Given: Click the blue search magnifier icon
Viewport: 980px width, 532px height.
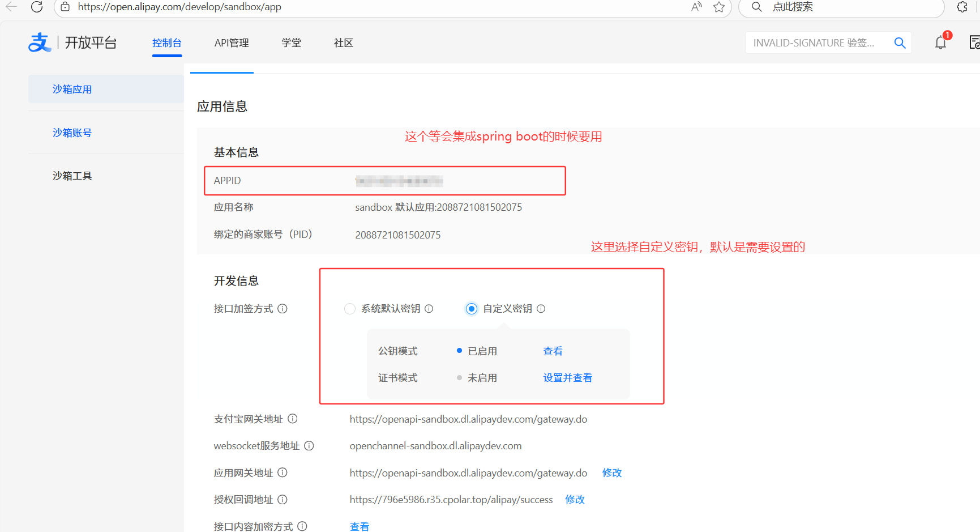Looking at the screenshot, I should (900, 43).
